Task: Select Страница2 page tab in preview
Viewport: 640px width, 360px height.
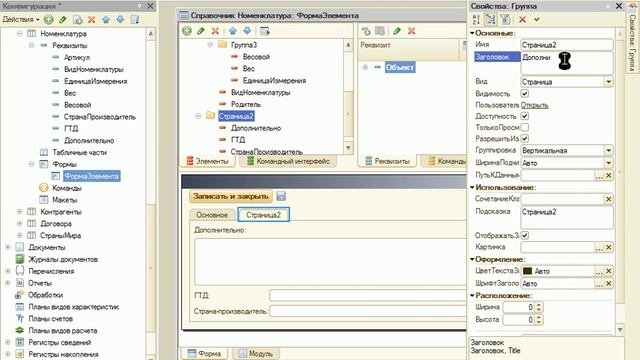Action: pyautogui.click(x=263, y=215)
